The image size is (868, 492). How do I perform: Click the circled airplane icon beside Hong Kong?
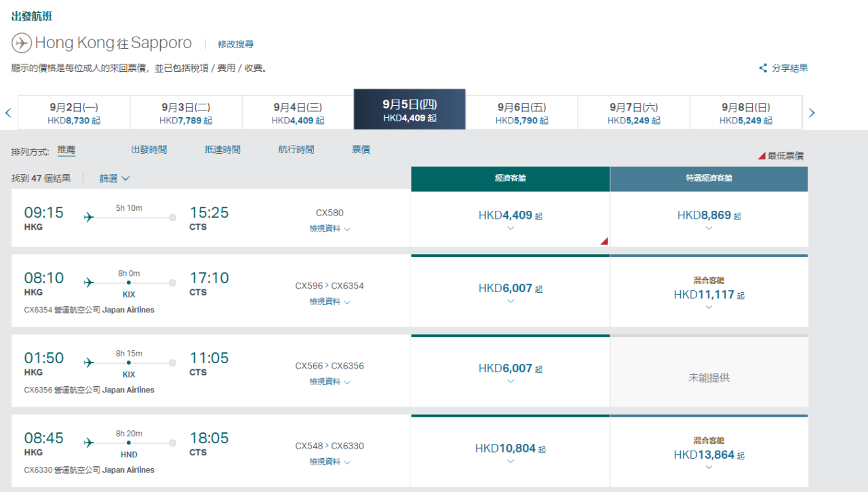click(x=22, y=43)
